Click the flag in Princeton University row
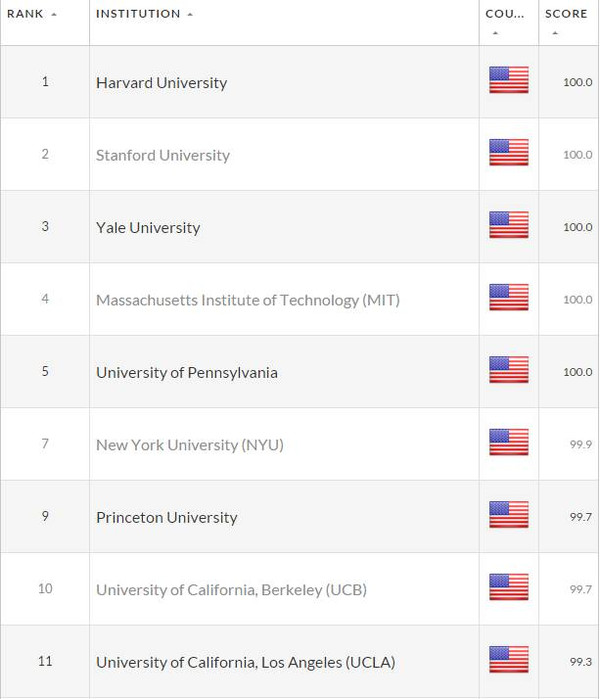This screenshot has height=699, width=600. pos(509,515)
